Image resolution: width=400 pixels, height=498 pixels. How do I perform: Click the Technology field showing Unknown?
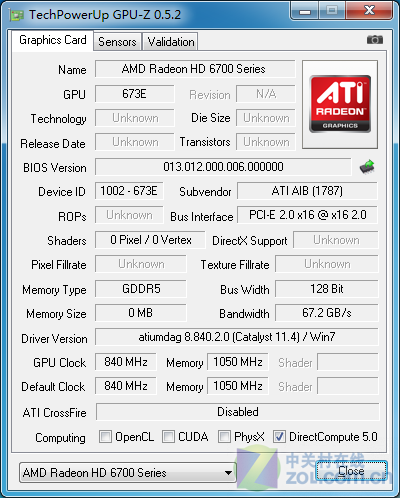(x=135, y=118)
